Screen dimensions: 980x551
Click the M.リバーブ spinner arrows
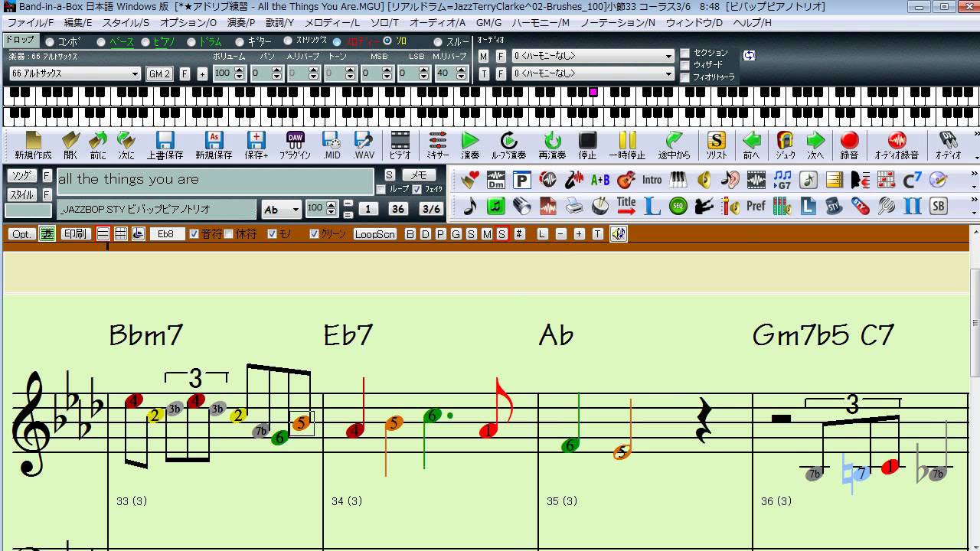[461, 73]
